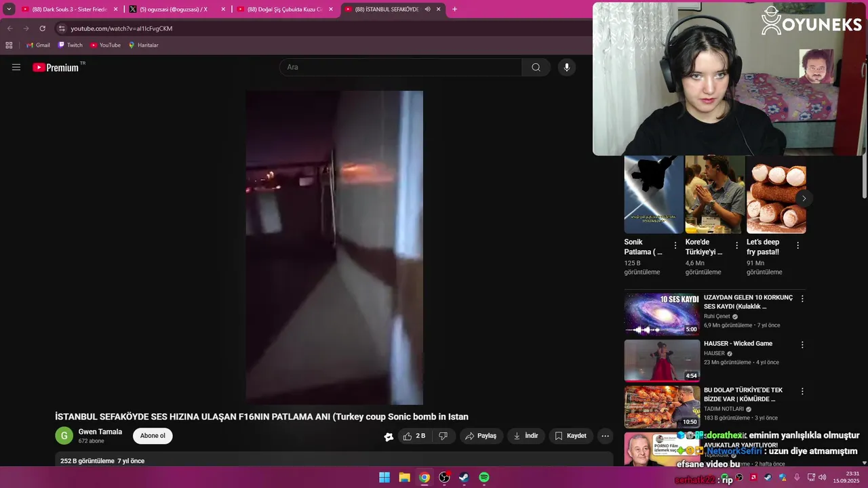The height and width of the screenshot is (488, 868).
Task: Open options for Uzaydan Gelen 10 Korkunç video
Action: tap(802, 298)
